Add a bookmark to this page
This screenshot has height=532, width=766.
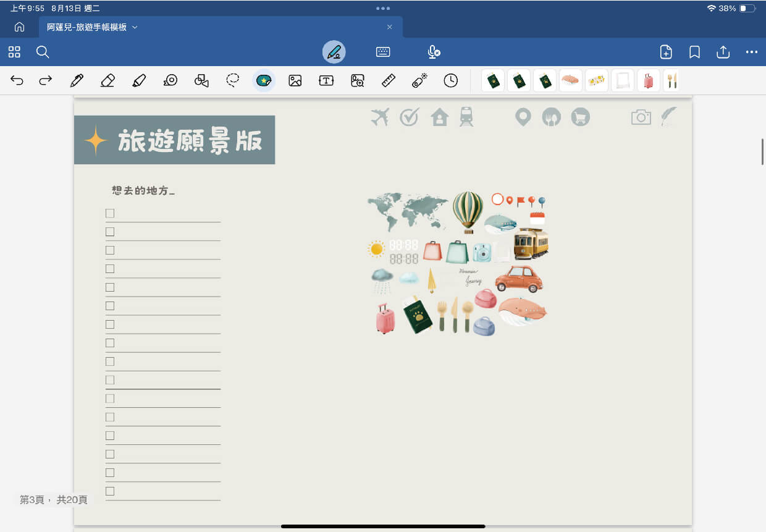[694, 52]
